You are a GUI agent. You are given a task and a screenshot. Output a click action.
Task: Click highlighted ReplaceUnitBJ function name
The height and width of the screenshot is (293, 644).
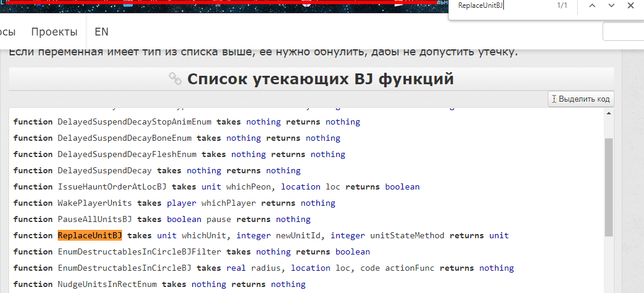coord(90,235)
